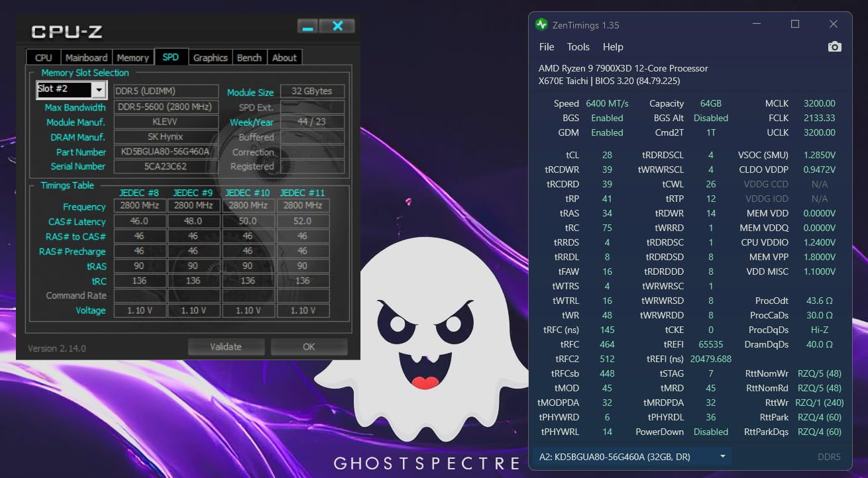Switch to the CPU tab in CPU-Z
The height and width of the screenshot is (478, 868).
point(43,58)
